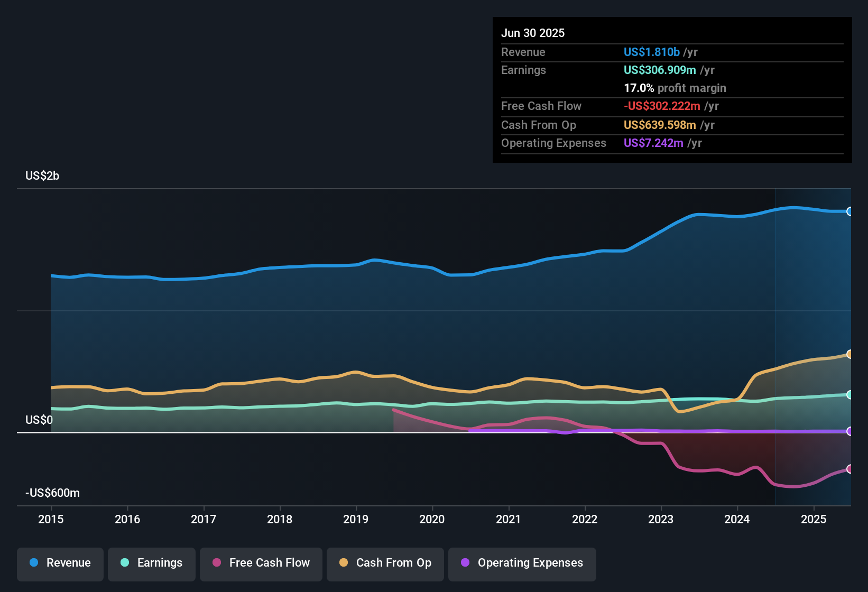
Task: Click the purple Operating Expenses legend dot
Action: 465,562
